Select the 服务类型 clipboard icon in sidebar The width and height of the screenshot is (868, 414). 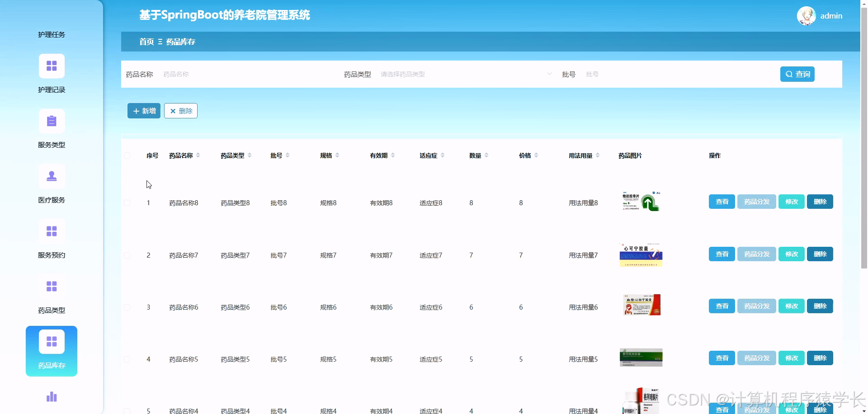tap(52, 121)
